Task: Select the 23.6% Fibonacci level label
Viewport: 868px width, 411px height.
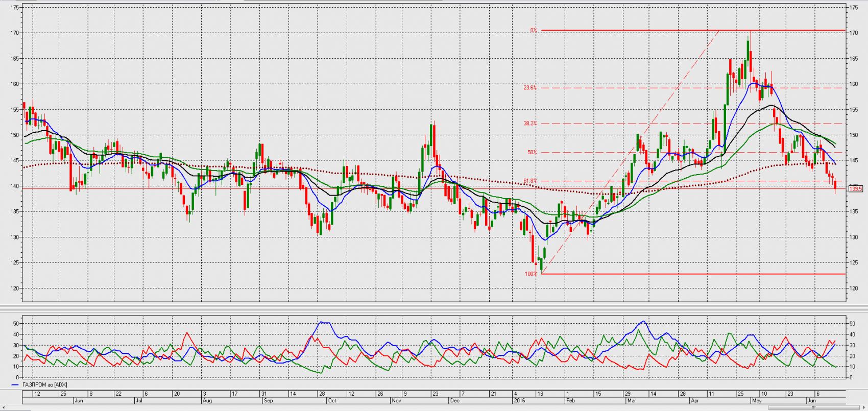Action: (x=530, y=88)
